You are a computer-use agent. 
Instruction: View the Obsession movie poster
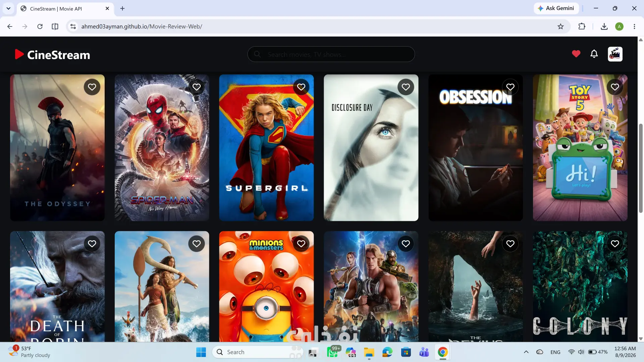coord(476,148)
